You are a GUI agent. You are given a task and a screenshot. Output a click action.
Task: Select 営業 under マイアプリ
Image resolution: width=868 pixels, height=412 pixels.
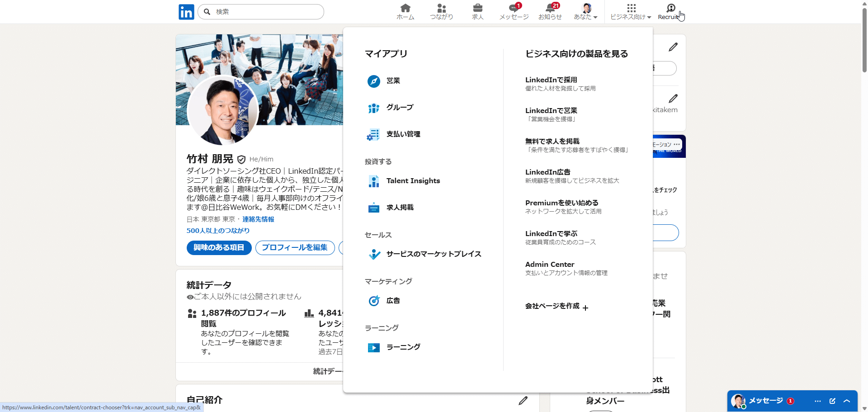click(393, 81)
